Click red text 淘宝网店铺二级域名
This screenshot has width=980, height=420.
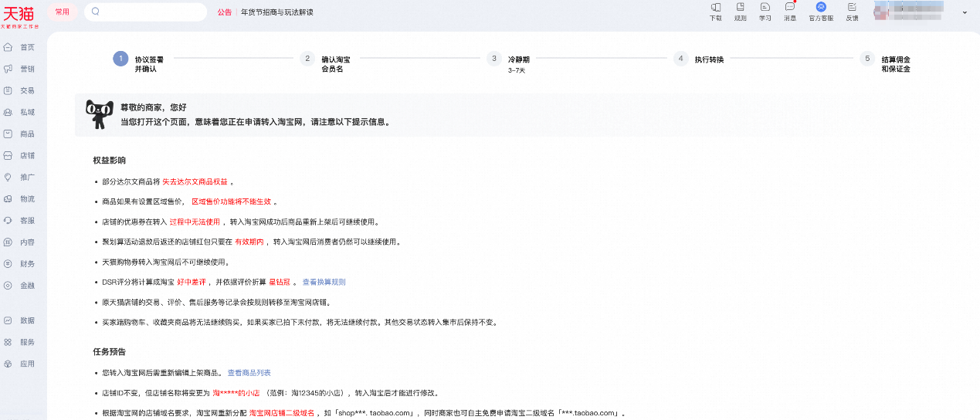point(281,413)
